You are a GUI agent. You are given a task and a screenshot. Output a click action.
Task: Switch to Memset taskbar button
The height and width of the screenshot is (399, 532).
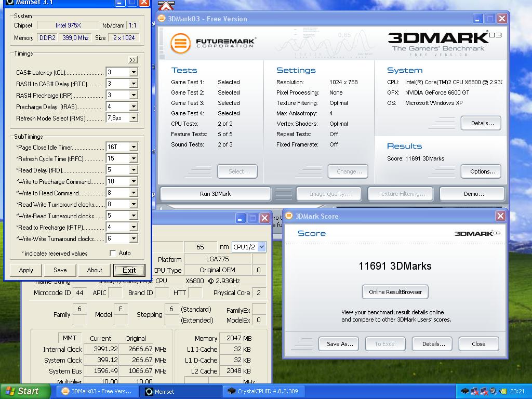tap(180, 391)
